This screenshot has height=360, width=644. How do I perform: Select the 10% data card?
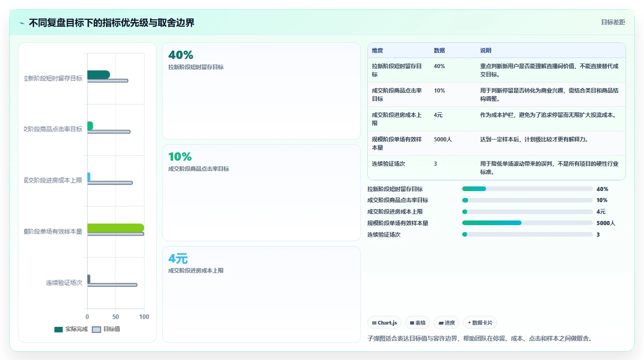click(x=261, y=192)
